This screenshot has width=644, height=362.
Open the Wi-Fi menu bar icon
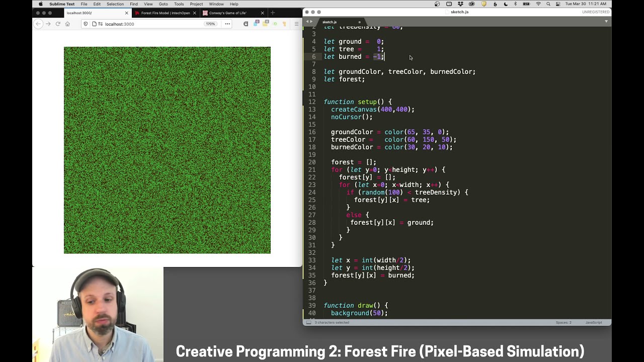pos(538,4)
